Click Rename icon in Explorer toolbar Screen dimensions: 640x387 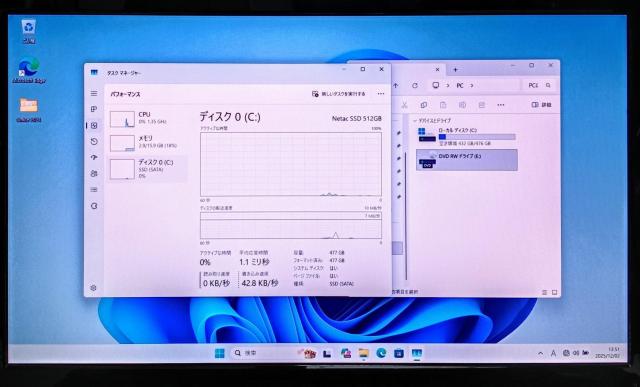[x=462, y=105]
